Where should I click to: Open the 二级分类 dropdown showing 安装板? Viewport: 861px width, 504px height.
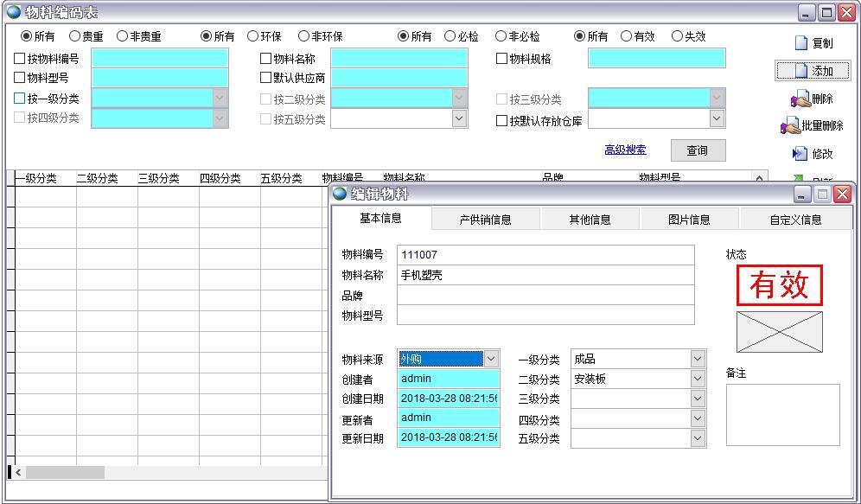[698, 379]
